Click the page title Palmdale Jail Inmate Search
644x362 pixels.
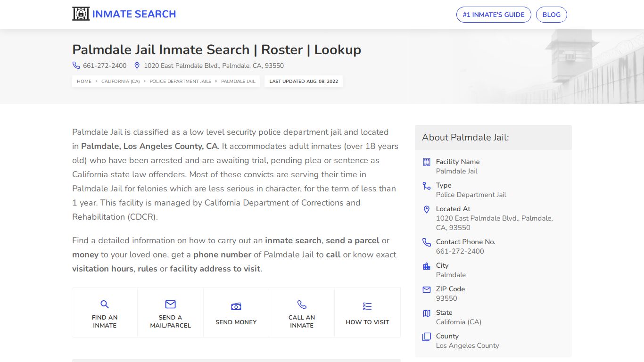click(216, 49)
